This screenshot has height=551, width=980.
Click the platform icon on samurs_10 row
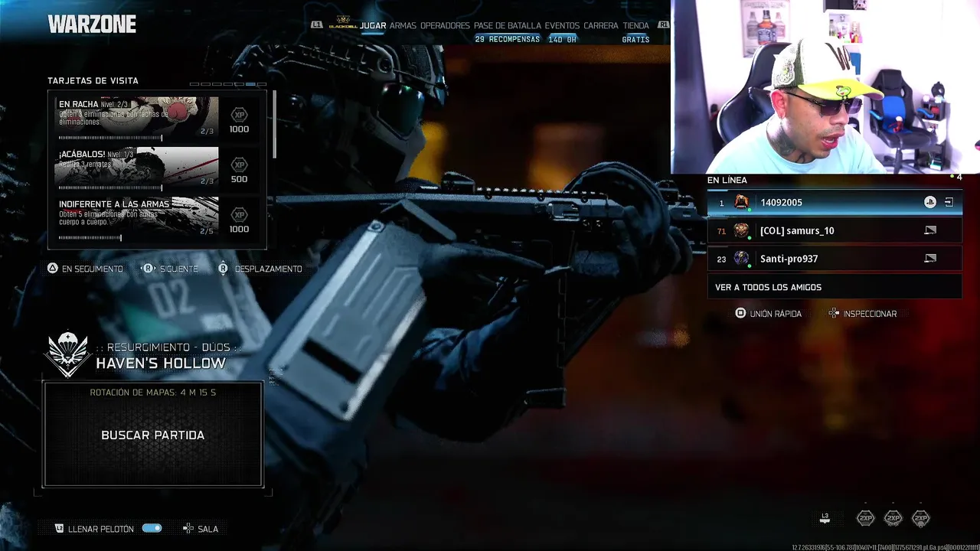tap(930, 230)
